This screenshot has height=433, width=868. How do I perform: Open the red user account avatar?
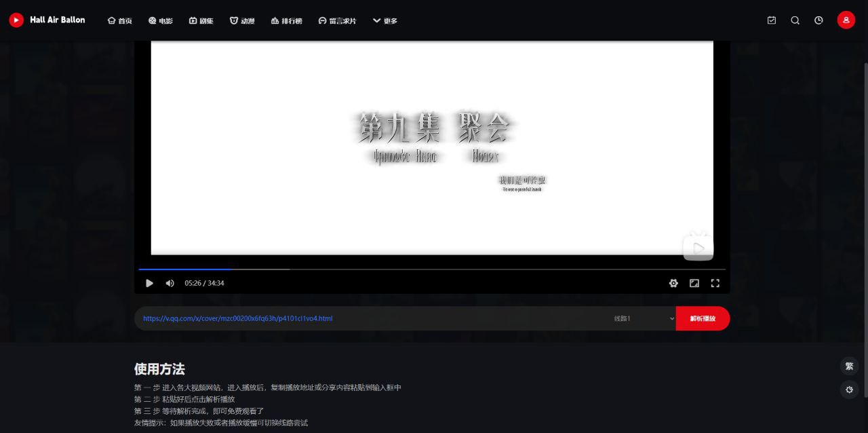pos(846,20)
